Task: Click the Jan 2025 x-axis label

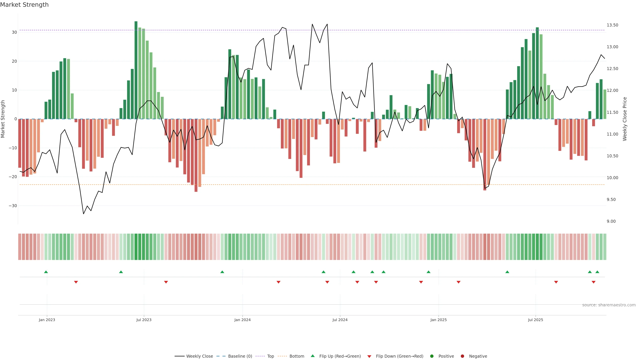Action: [439, 320]
